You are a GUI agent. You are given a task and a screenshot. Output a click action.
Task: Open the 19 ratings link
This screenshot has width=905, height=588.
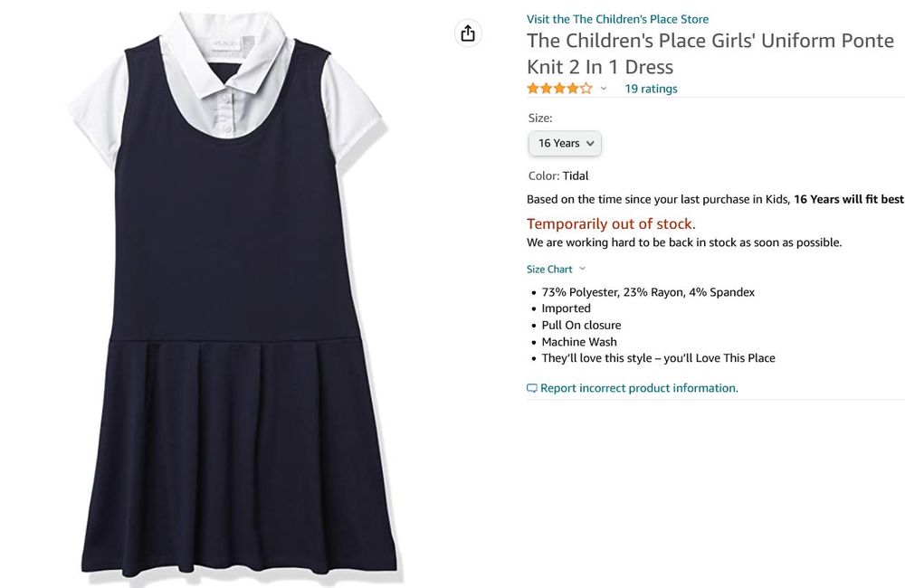pos(651,89)
